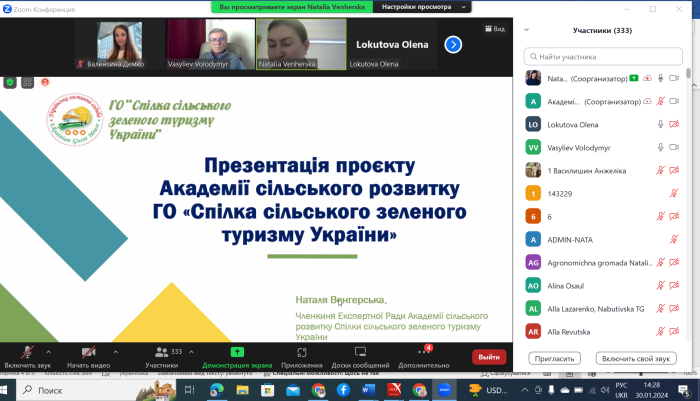Open the Вид view menu
The image size is (700, 401).
(x=496, y=29)
